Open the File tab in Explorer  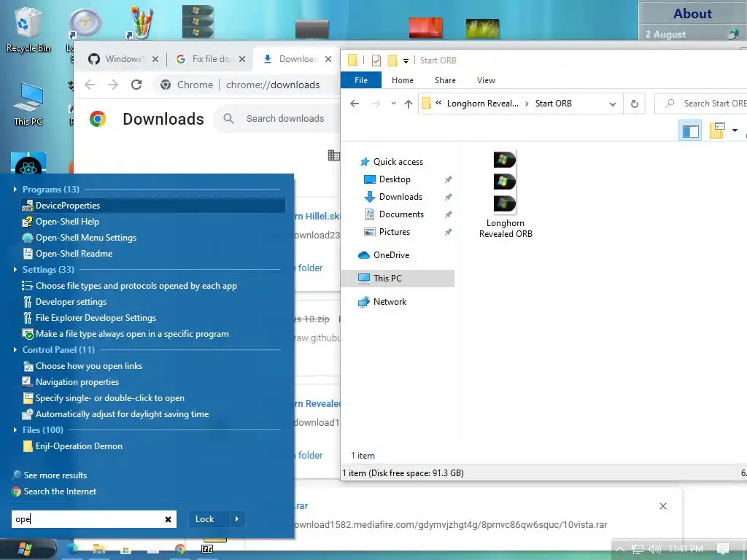coord(361,80)
